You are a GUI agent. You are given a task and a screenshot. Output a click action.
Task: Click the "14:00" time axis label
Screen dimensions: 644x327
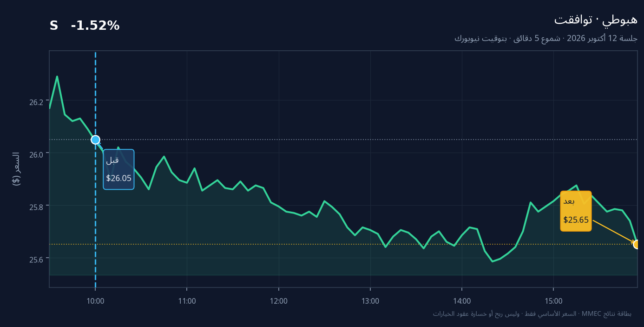click(x=462, y=301)
